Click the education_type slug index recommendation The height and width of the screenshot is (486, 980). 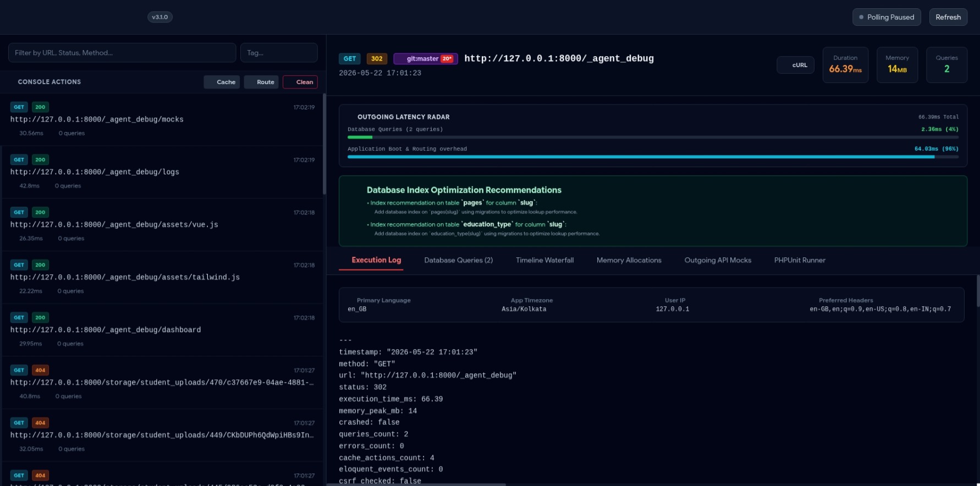(483, 229)
